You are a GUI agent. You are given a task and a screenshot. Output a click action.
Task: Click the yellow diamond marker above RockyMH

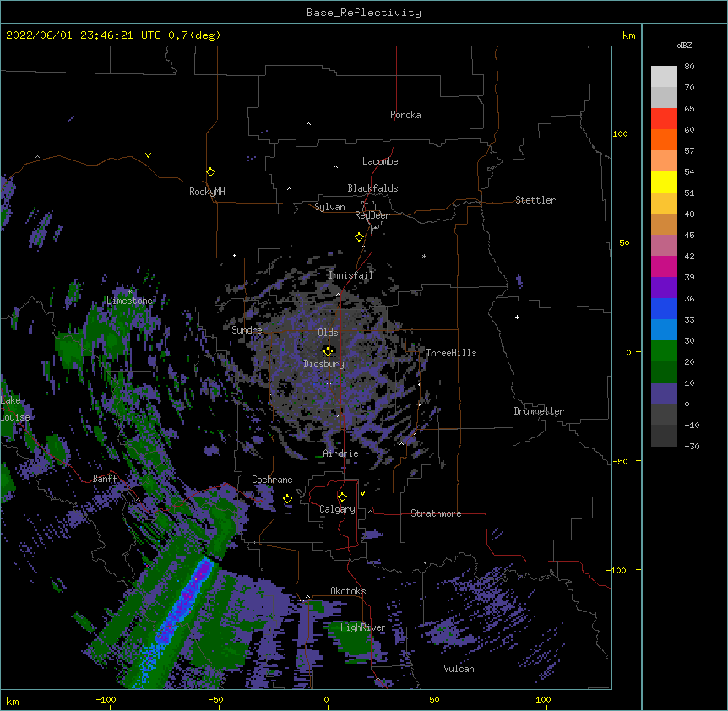tap(211, 172)
